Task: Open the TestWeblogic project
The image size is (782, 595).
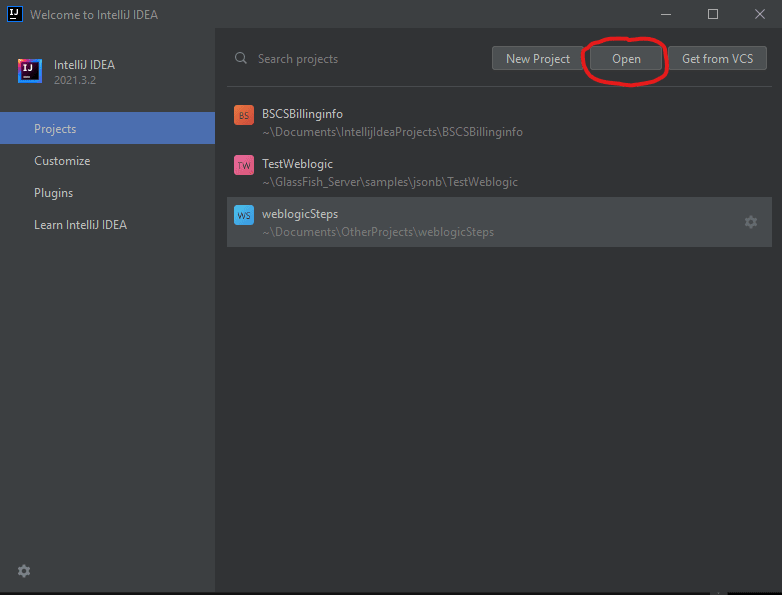Action: click(x=499, y=172)
